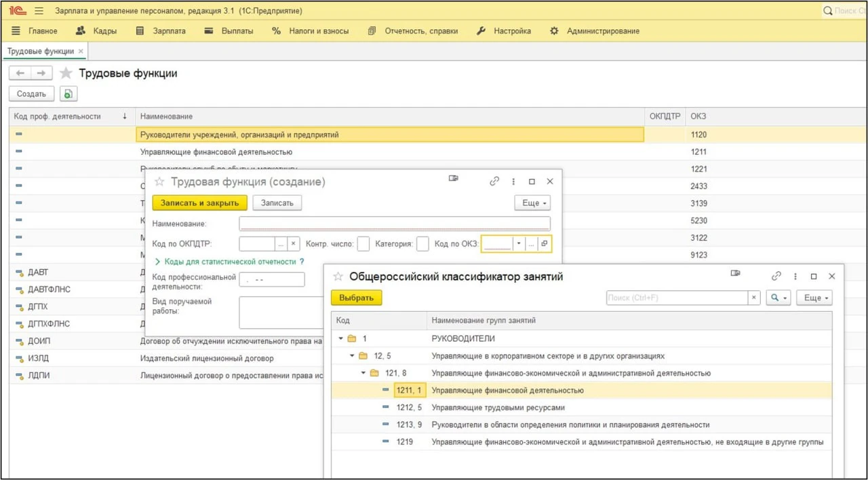
Task: Select row 1212, 5 Управляющие трудовыми ресурсами
Action: click(581, 407)
